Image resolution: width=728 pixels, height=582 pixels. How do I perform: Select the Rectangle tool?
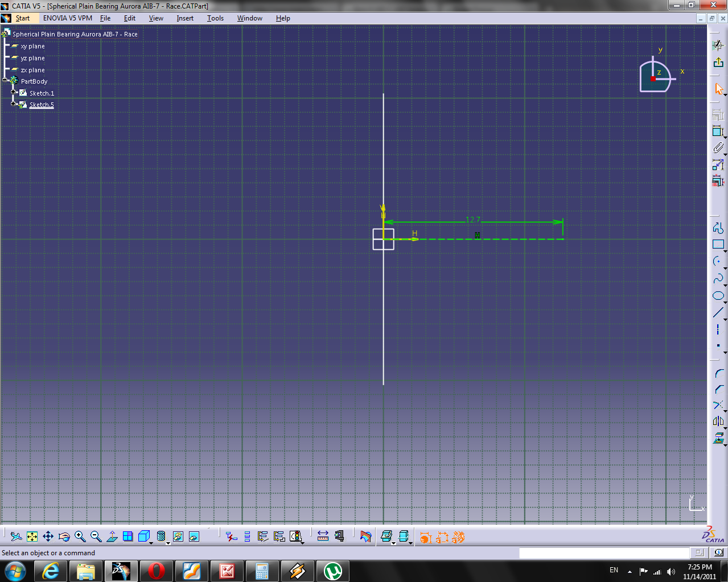(x=718, y=245)
